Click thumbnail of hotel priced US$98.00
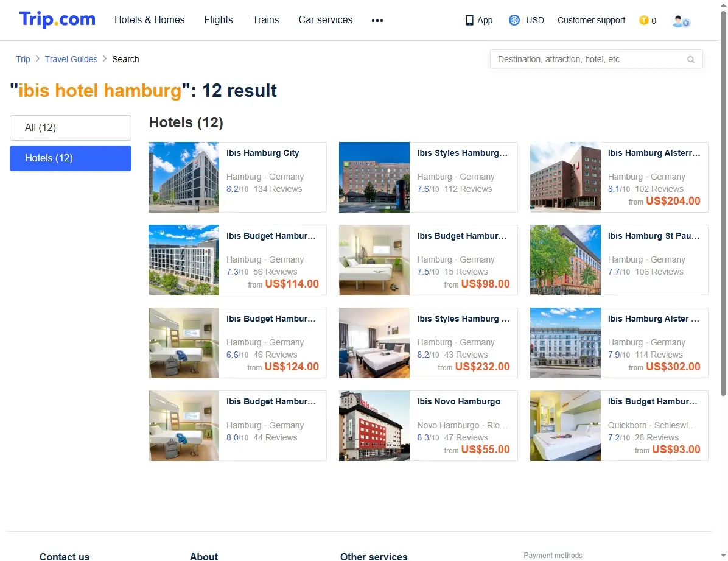 (374, 260)
